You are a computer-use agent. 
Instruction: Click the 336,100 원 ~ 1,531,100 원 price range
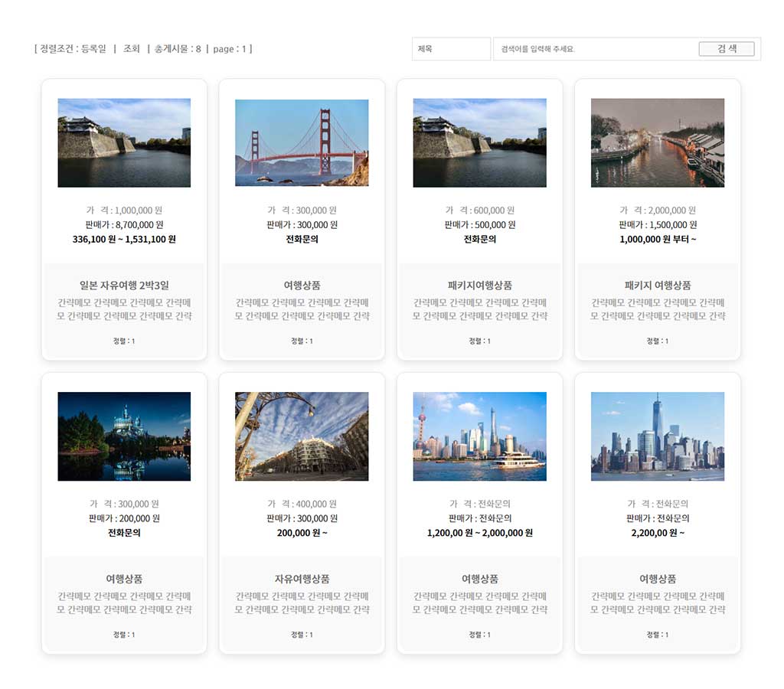coord(124,239)
